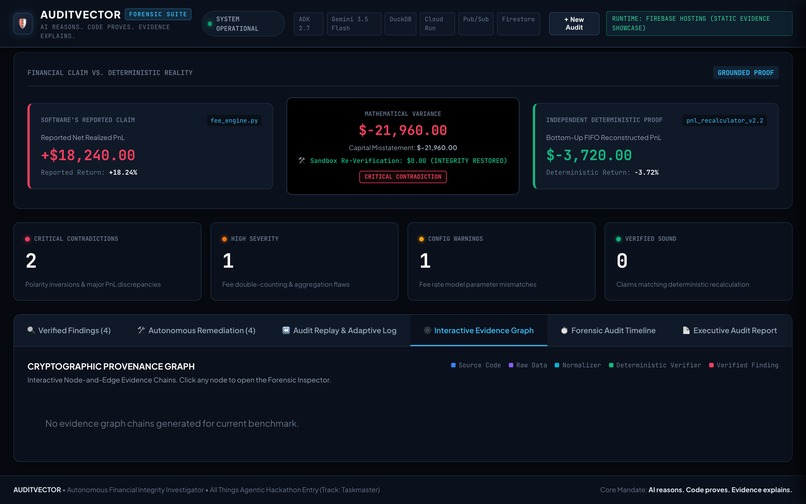Click the Sandbox Re-Verification integrity restored text

point(409,160)
